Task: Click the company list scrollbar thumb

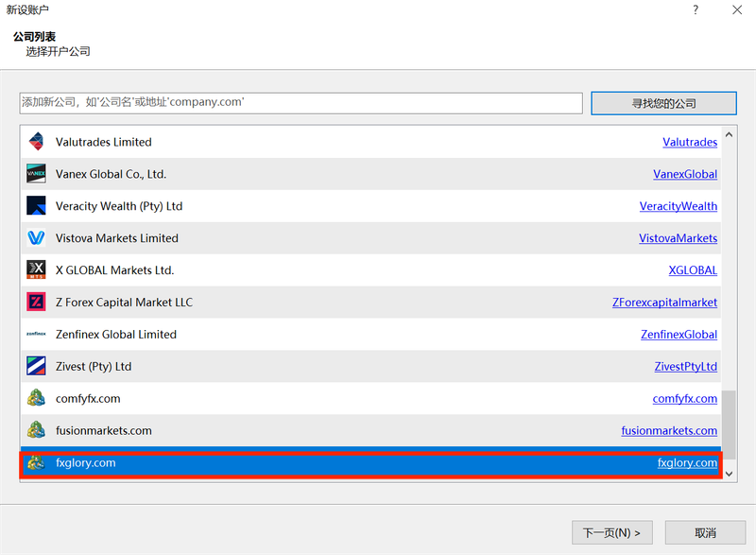Action: 729,425
